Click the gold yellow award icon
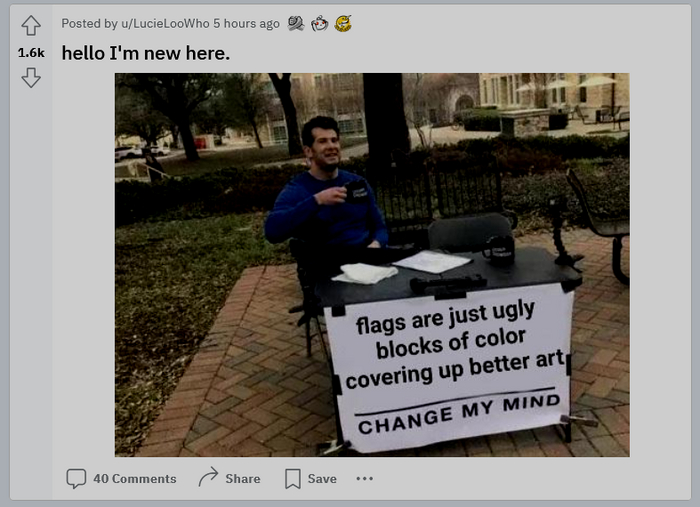700x507 pixels. [343, 24]
